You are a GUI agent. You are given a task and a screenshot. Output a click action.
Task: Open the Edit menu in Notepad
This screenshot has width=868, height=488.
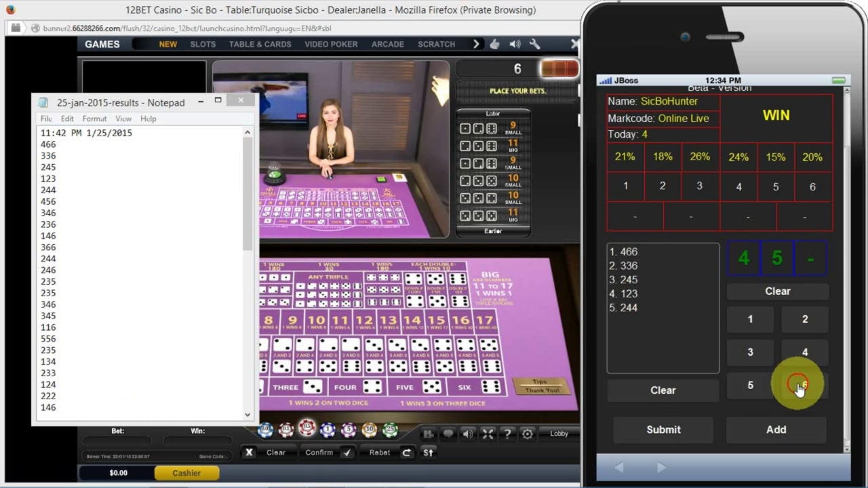point(67,119)
